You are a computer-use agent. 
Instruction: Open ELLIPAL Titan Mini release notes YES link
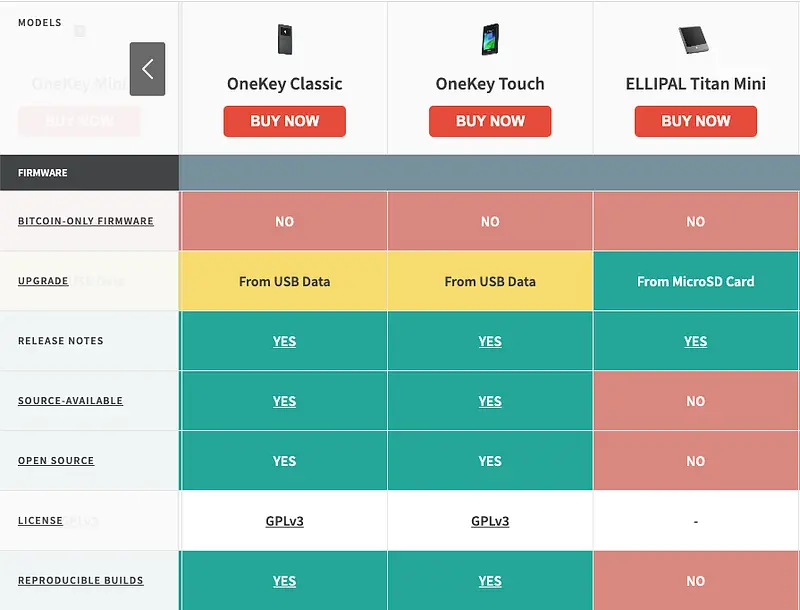pos(695,341)
